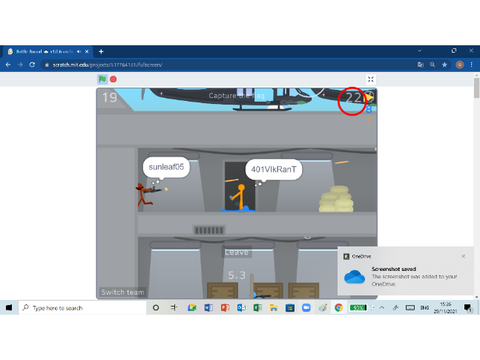The image size is (480, 360).
Task: Click the Switch team button
Action: (123, 292)
